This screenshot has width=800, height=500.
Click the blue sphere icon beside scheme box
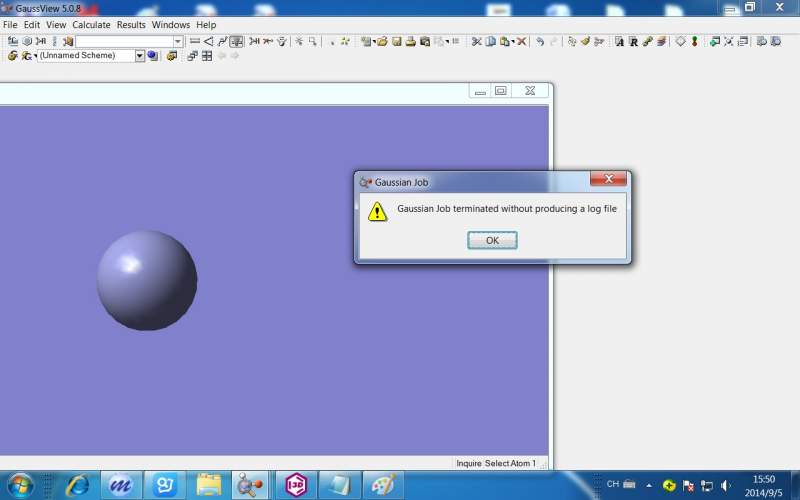tap(152, 55)
